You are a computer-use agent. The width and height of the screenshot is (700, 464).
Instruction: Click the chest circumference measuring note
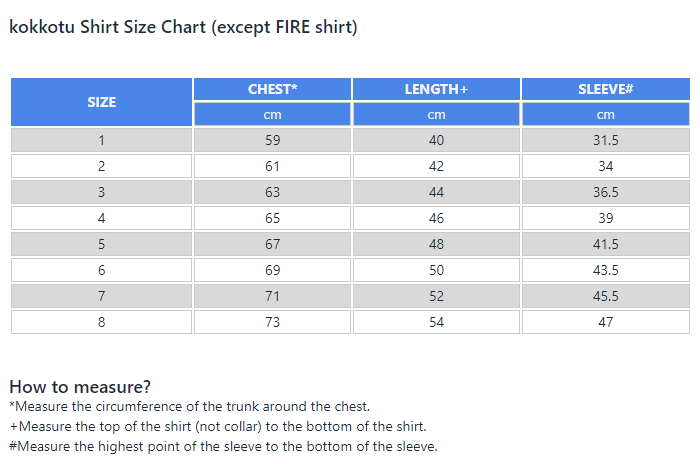190,406
